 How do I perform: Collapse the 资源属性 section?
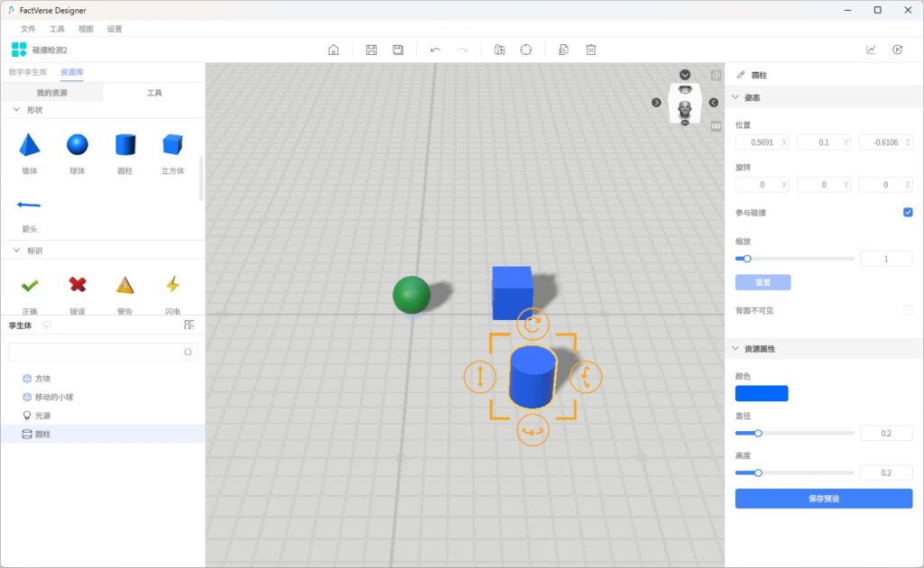tap(735, 349)
